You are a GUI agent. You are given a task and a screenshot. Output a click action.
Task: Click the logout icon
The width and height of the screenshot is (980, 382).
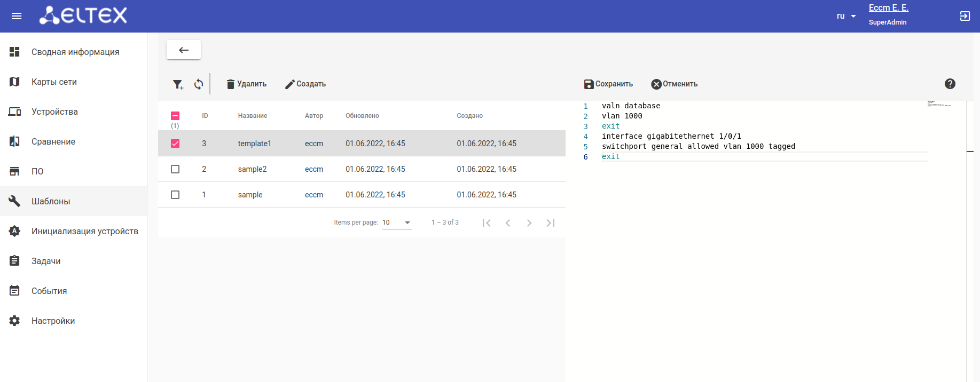965,16
